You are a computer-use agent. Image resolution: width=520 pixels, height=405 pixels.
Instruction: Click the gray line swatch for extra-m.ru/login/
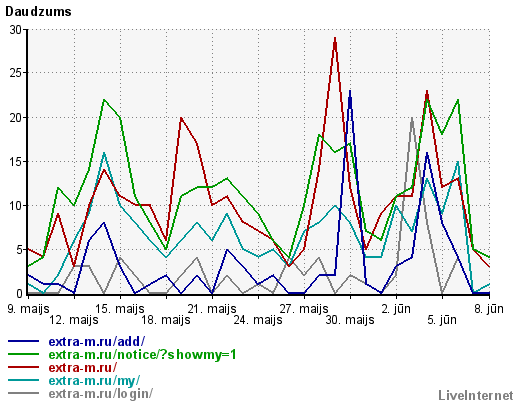point(23,393)
